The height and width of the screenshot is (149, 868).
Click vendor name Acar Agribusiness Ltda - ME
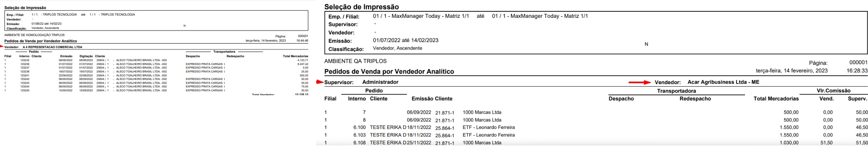point(723,82)
